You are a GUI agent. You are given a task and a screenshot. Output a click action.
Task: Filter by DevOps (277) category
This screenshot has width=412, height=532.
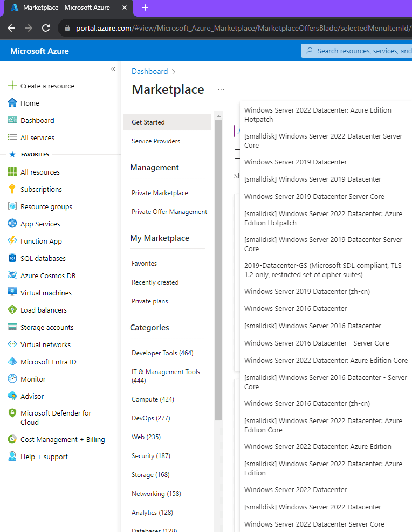tap(150, 418)
